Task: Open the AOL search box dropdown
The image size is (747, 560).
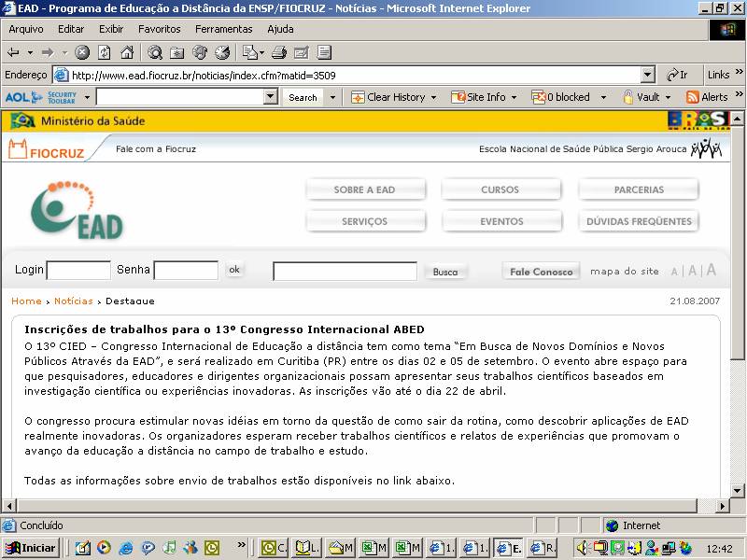Action: [x=271, y=97]
